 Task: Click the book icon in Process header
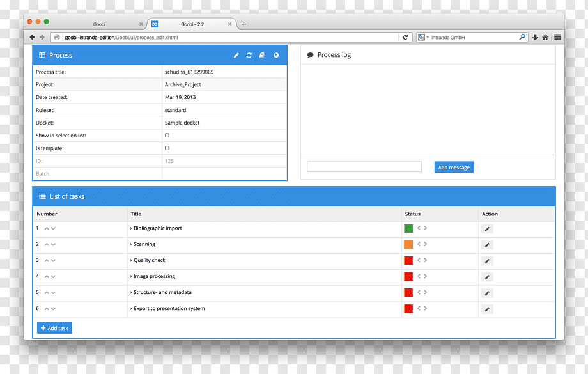(262, 55)
